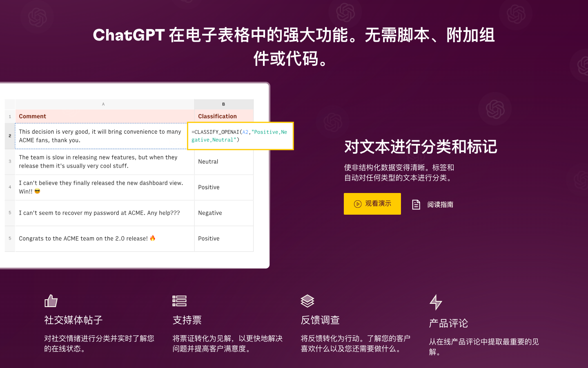The image size is (588, 368).
Task: Click comment about new dashboard view
Action: 105,187
